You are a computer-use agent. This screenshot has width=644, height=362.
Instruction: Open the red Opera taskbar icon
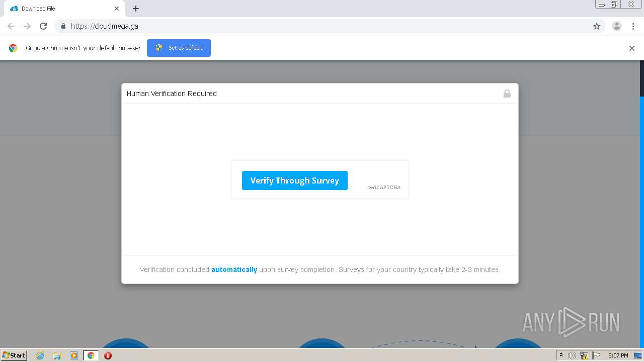click(x=108, y=355)
